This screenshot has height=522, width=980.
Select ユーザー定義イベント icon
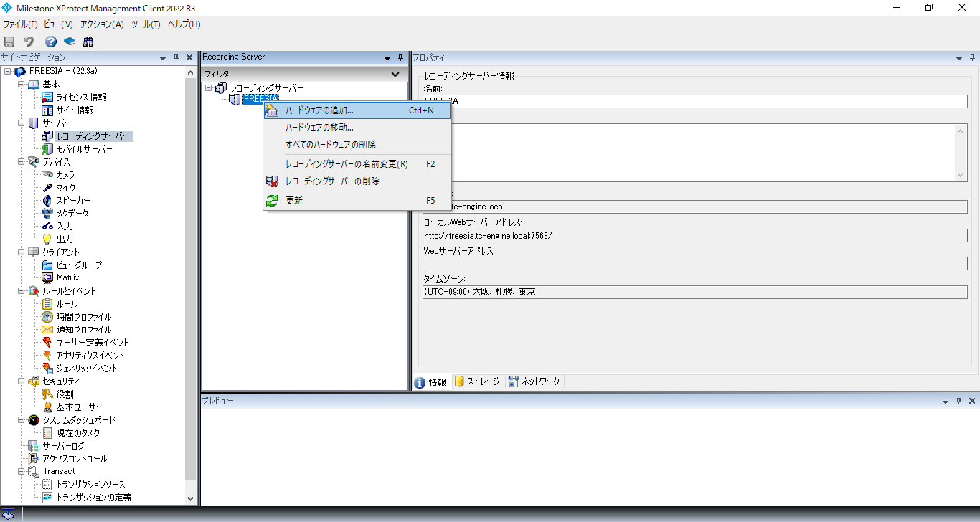point(47,343)
